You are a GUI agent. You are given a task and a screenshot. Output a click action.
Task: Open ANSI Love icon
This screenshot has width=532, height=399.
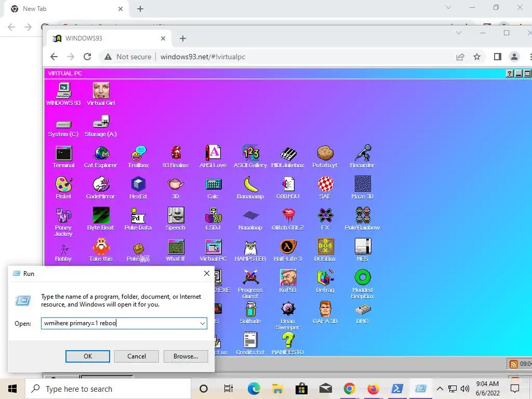[x=213, y=157]
